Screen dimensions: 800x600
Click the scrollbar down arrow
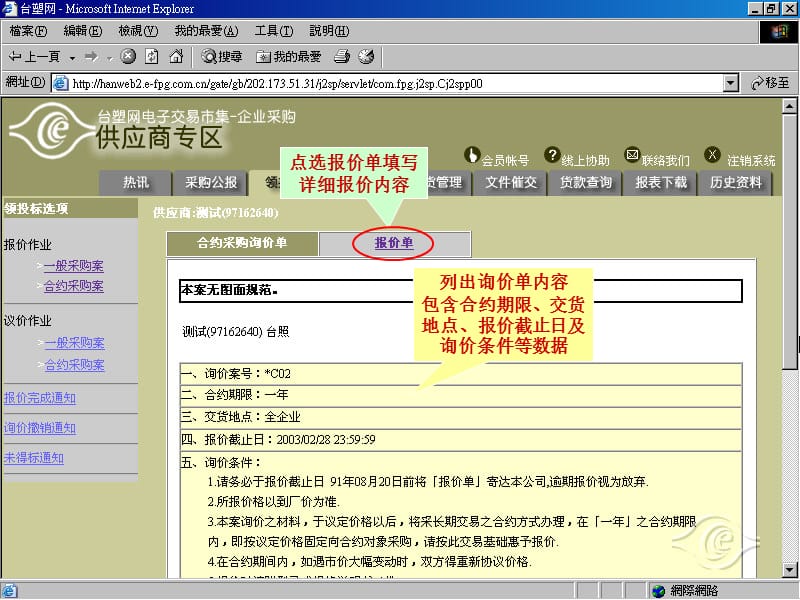pyautogui.click(x=789, y=569)
